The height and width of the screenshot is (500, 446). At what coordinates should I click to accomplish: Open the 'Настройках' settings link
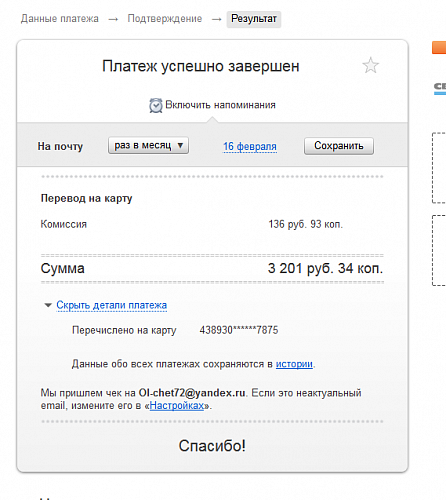click(177, 406)
